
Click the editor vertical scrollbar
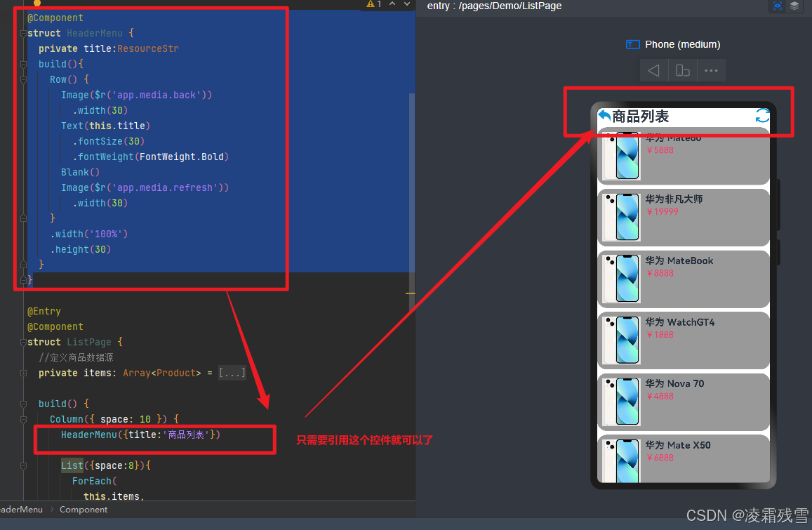click(412, 202)
